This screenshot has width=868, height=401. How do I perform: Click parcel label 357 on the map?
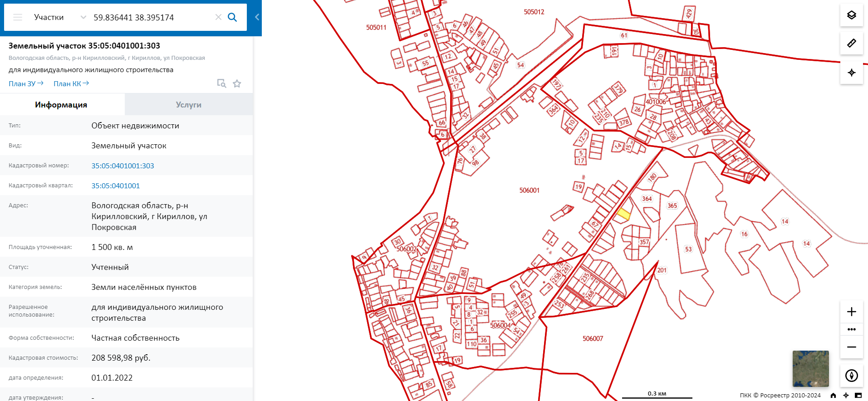(x=644, y=242)
